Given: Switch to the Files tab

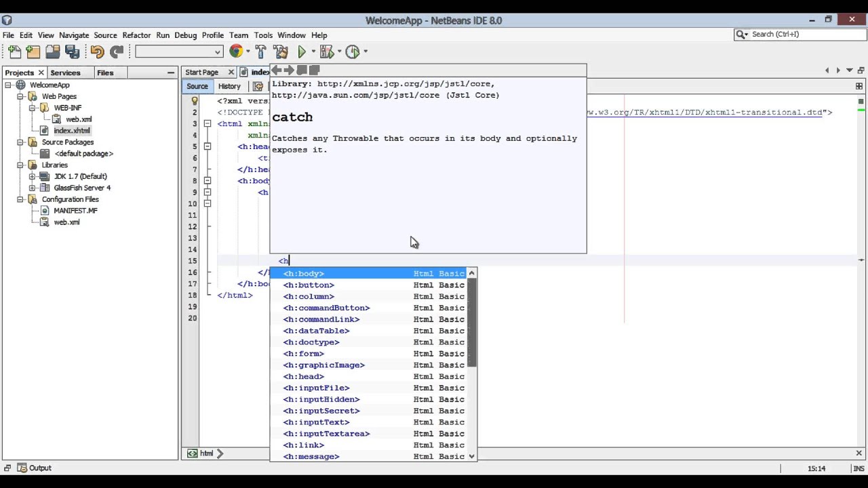Looking at the screenshot, I should (x=105, y=73).
